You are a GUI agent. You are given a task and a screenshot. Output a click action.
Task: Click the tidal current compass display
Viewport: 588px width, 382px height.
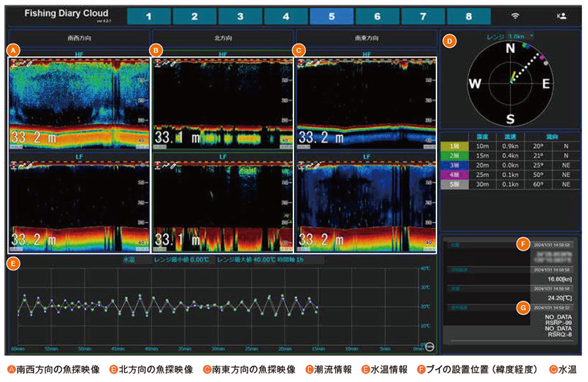click(x=510, y=83)
